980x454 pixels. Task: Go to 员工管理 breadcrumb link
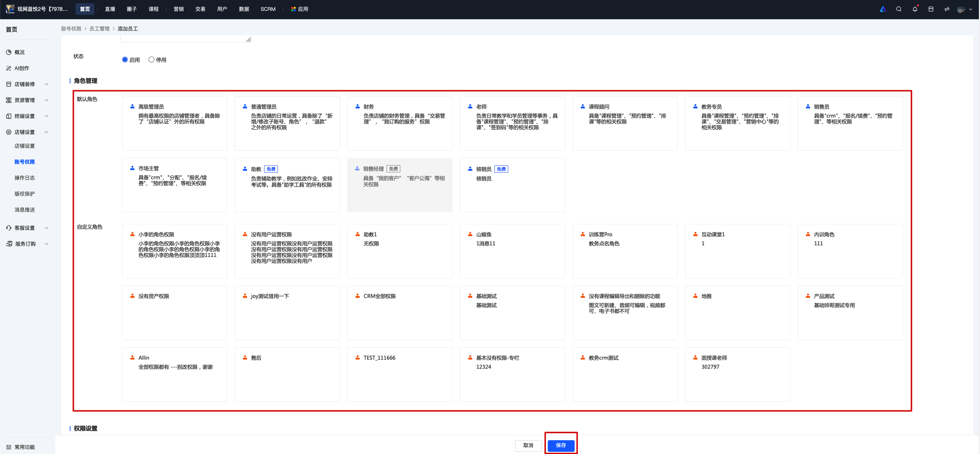99,29
